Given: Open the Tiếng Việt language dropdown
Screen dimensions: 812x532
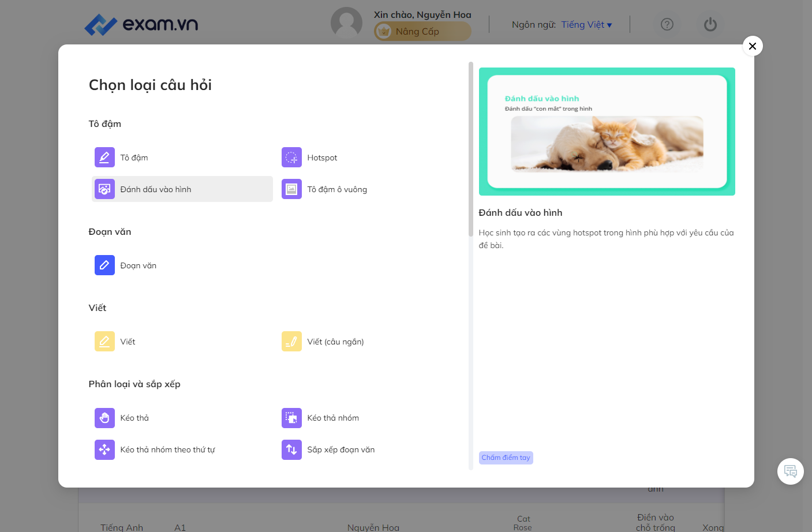Looking at the screenshot, I should [586, 25].
